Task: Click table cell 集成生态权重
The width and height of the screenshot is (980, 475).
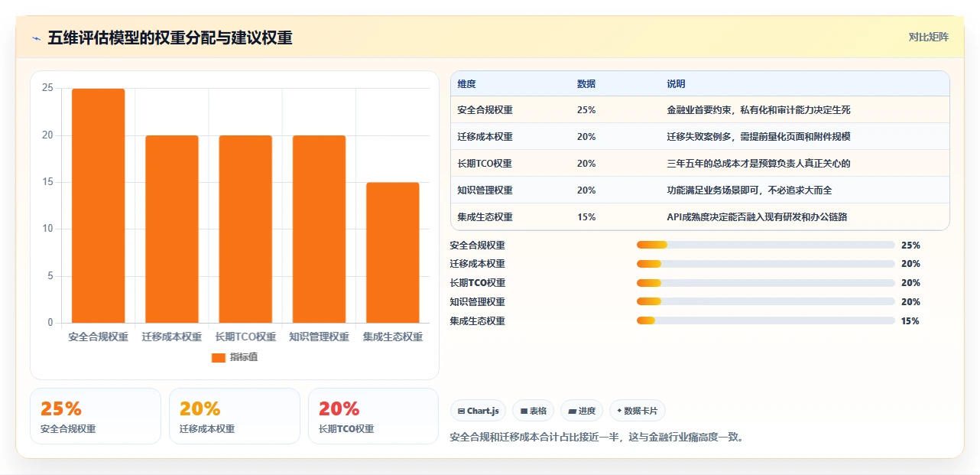Action: [485, 217]
